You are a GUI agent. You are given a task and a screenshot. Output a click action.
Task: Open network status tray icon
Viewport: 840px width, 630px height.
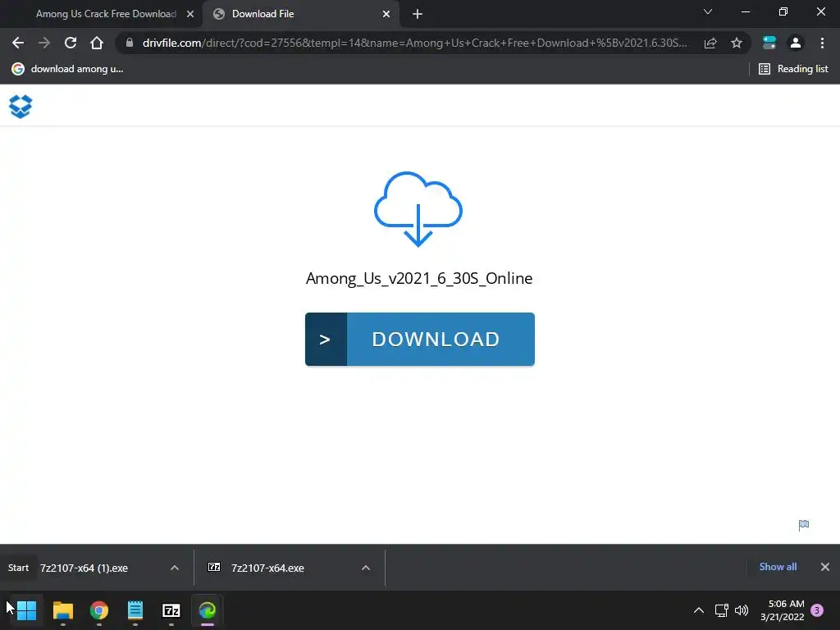pos(722,610)
